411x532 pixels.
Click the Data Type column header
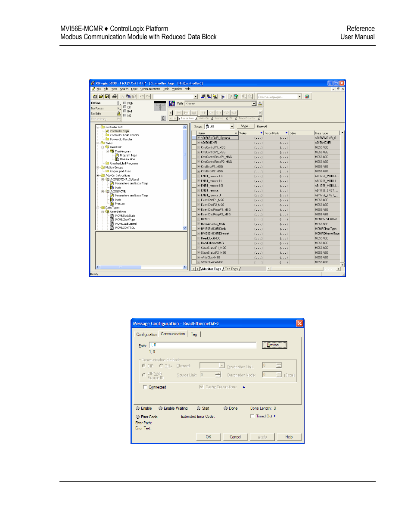click(x=327, y=133)
